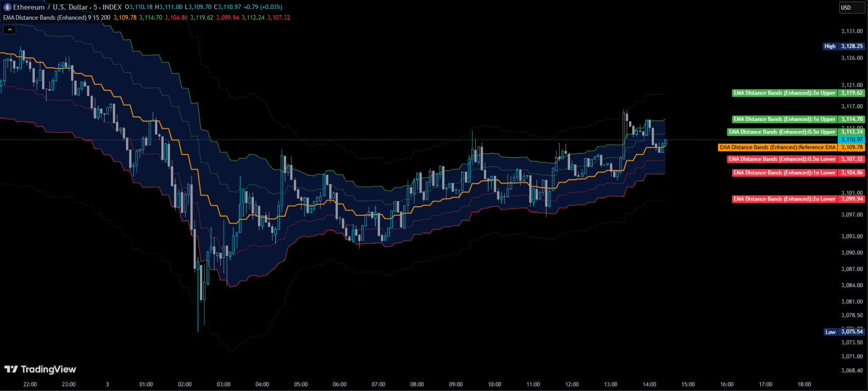Click the 07:00 time axis label

[379, 384]
